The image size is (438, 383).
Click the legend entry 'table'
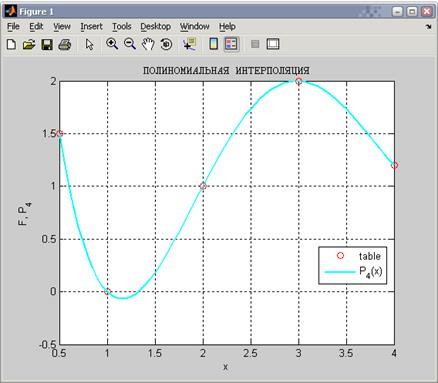(370, 256)
